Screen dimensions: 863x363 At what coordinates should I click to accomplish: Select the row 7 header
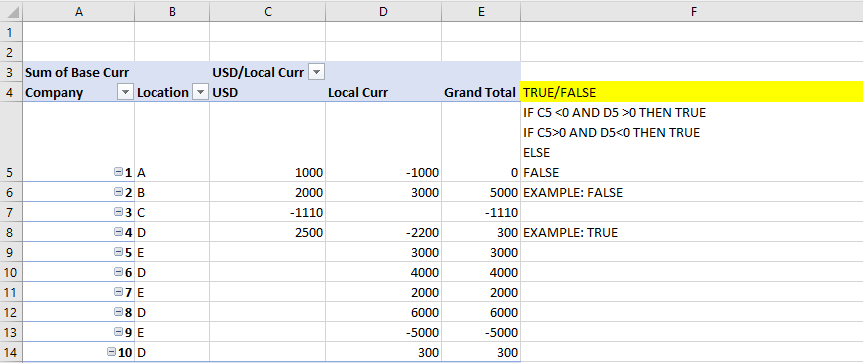(x=11, y=212)
